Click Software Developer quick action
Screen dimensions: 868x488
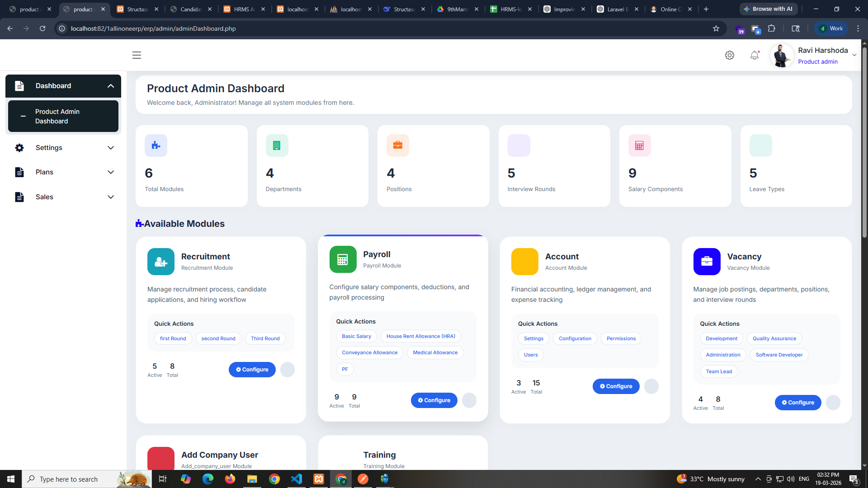click(x=779, y=355)
